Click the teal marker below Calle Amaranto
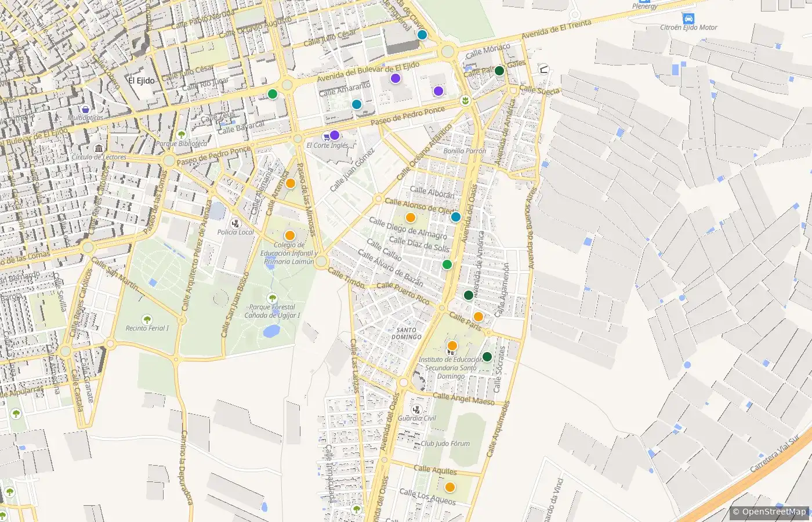 click(x=357, y=104)
